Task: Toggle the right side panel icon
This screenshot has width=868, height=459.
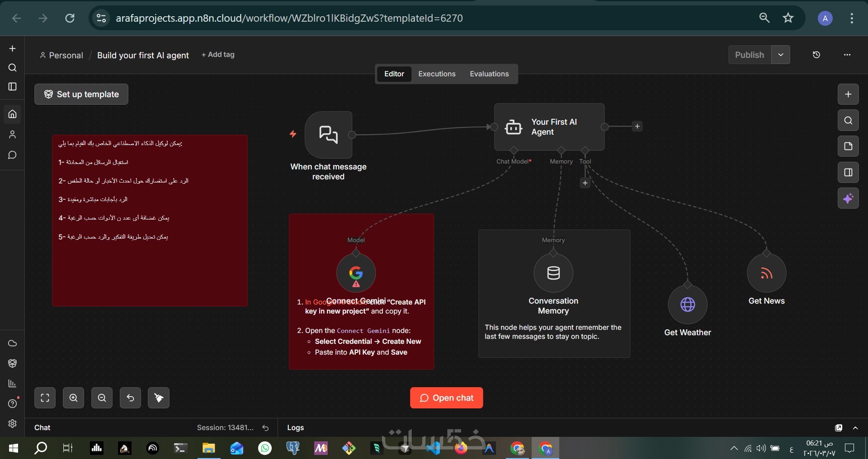Action: (x=848, y=173)
